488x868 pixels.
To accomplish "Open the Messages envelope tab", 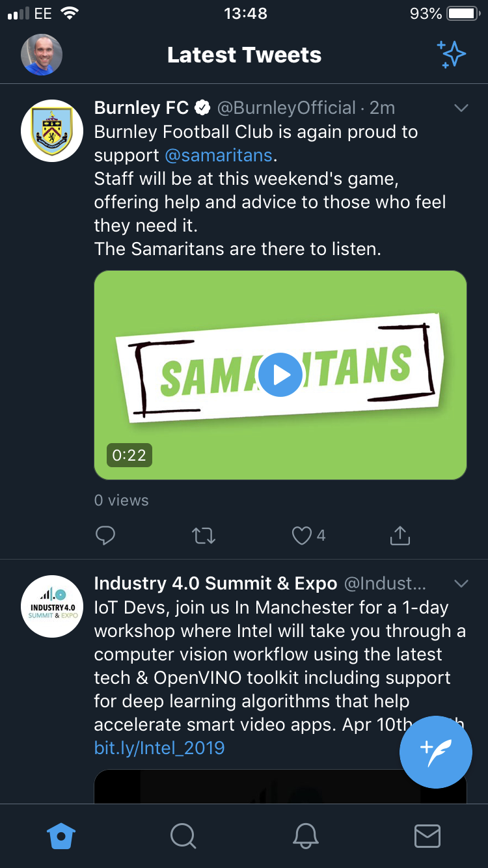I will pos(427,836).
